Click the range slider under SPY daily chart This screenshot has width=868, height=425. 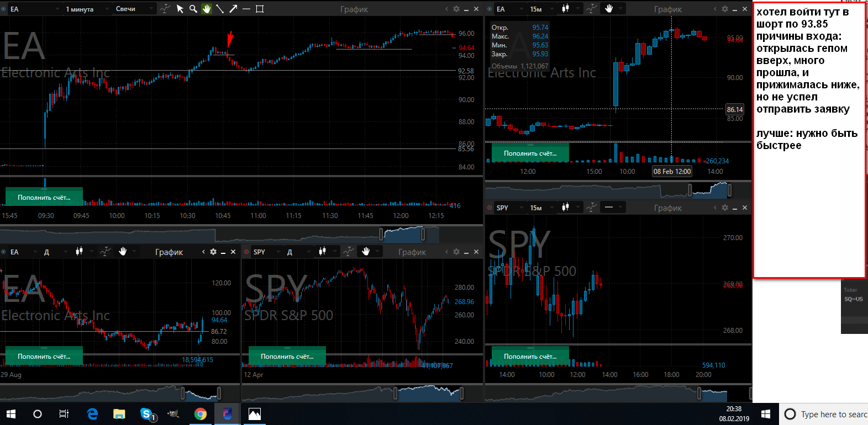pyautogui.click(x=428, y=394)
